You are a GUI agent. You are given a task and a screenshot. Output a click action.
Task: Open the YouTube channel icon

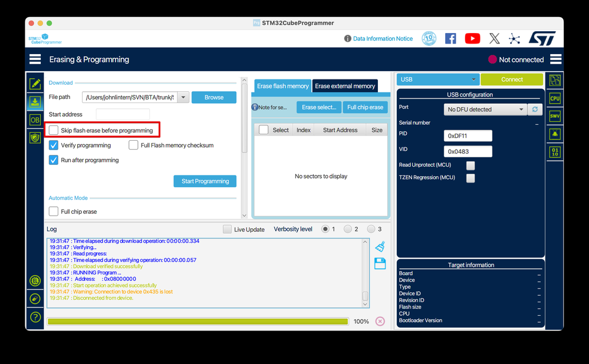click(472, 38)
